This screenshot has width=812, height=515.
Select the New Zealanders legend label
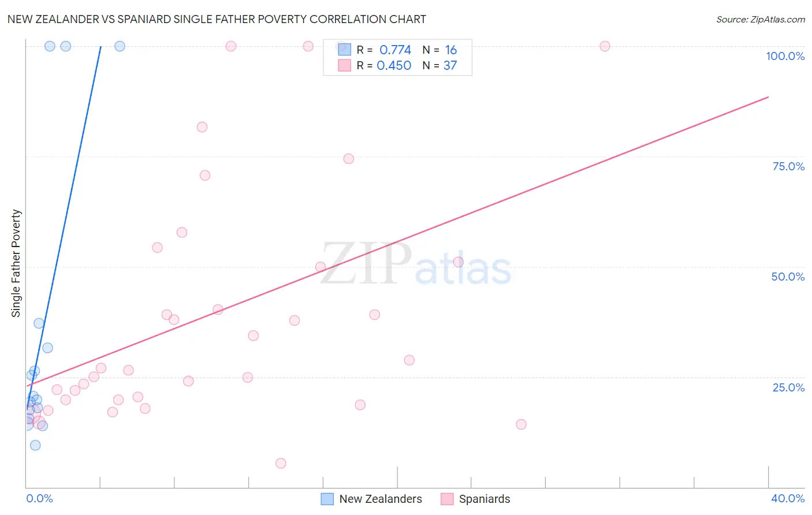coord(381,499)
